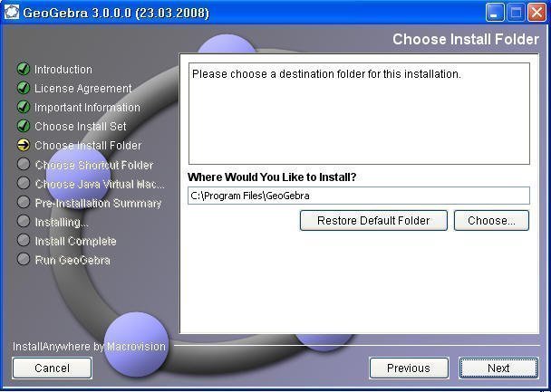Select the Choose Java Virtual Mac... step label
This screenshot has height=392, width=551.
[100, 184]
